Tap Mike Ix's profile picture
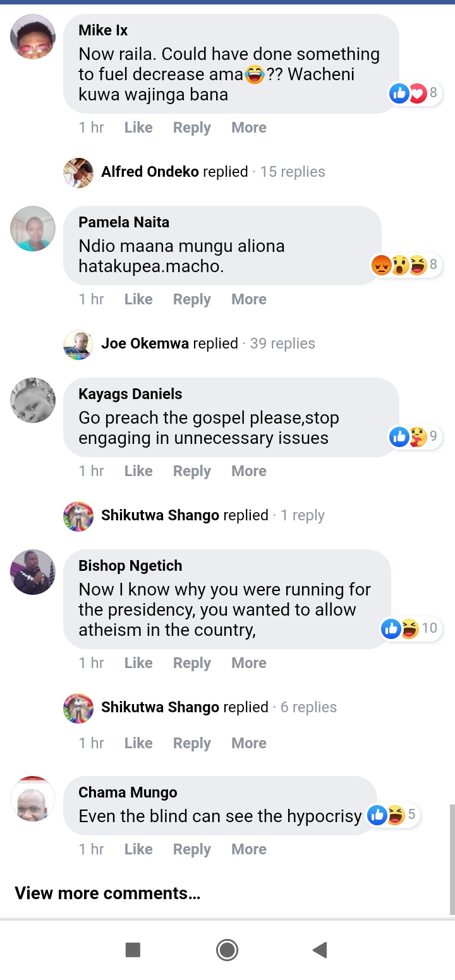Image resolution: width=455 pixels, height=980 pixels. tap(33, 37)
